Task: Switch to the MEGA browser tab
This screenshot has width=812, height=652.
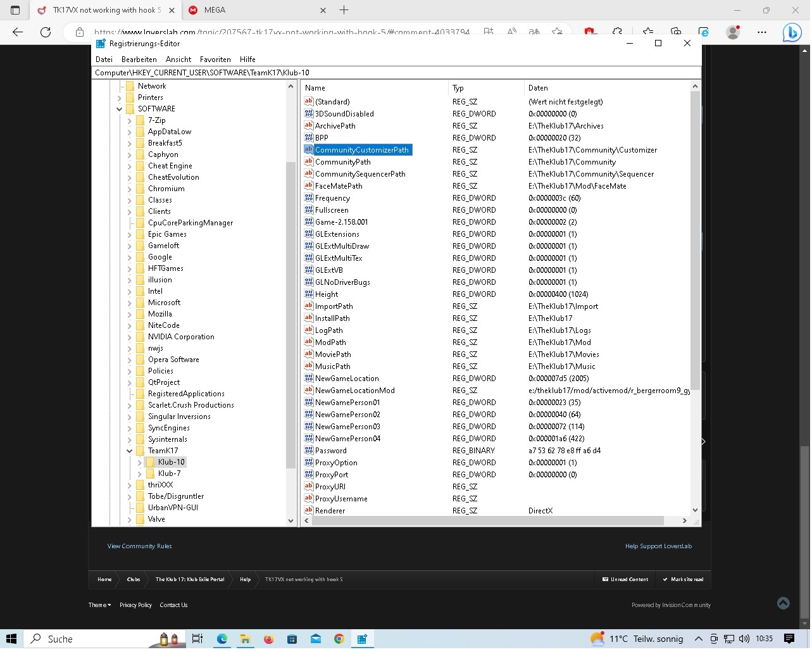Action: pyautogui.click(x=257, y=10)
